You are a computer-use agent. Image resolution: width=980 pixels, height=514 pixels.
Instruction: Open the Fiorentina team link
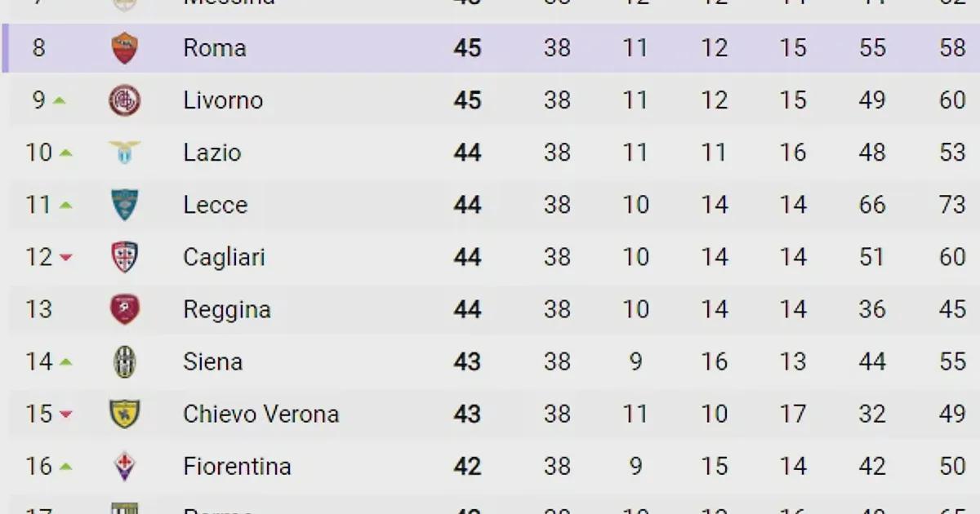point(237,466)
